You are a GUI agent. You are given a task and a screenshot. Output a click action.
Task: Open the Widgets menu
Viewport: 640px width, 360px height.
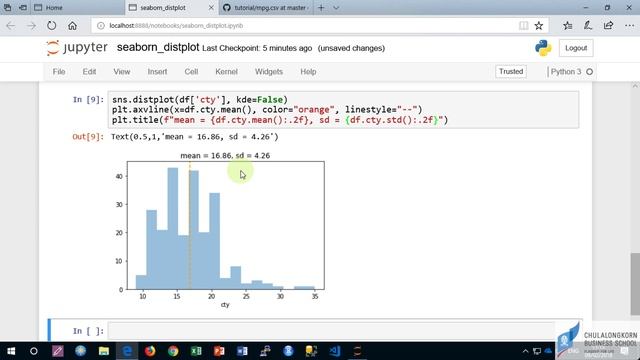tap(269, 71)
